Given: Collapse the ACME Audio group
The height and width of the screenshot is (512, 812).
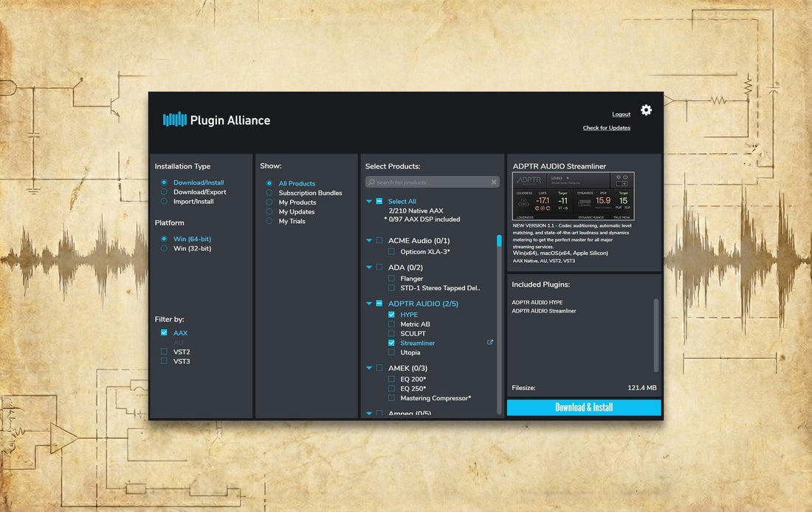Looking at the screenshot, I should point(368,240).
